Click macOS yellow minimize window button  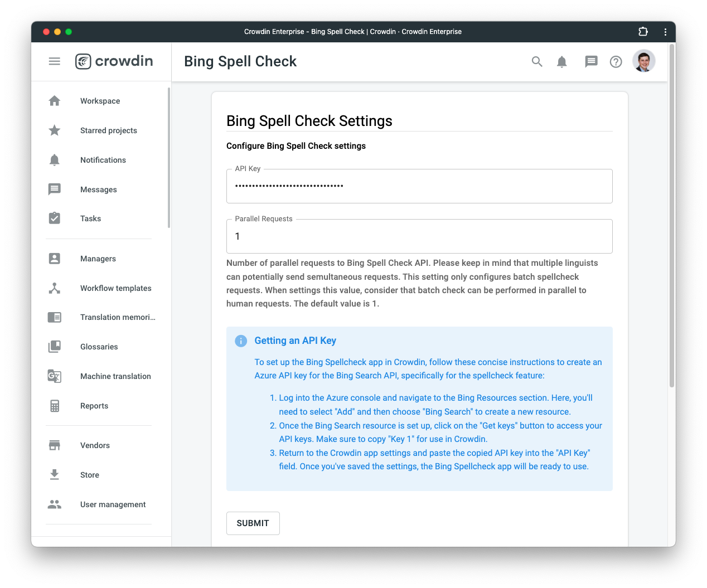coord(57,32)
